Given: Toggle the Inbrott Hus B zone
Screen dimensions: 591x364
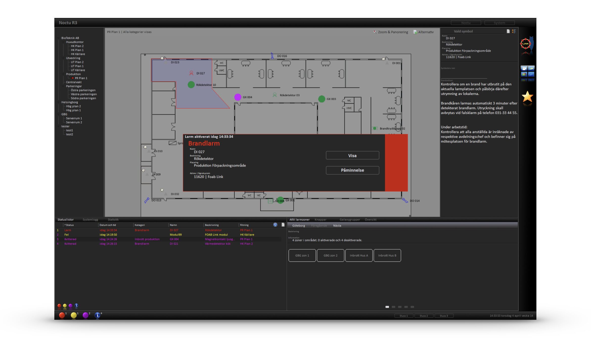Looking at the screenshot, I should (x=387, y=255).
